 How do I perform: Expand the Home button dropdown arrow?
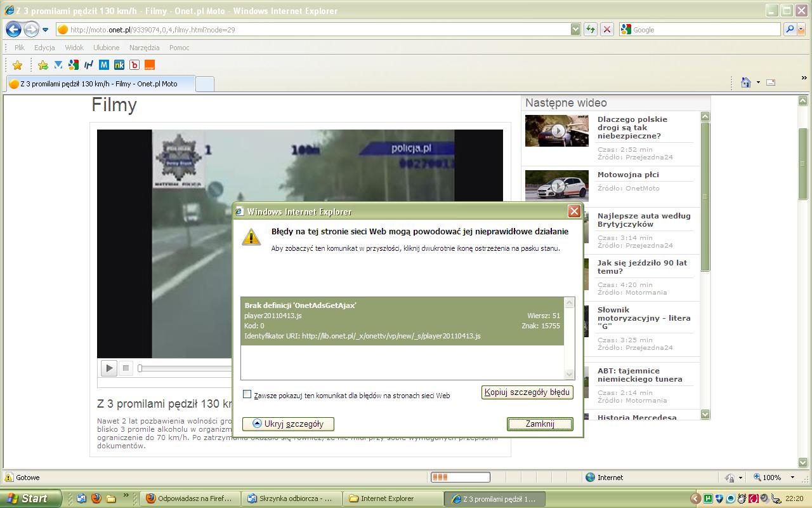[757, 83]
